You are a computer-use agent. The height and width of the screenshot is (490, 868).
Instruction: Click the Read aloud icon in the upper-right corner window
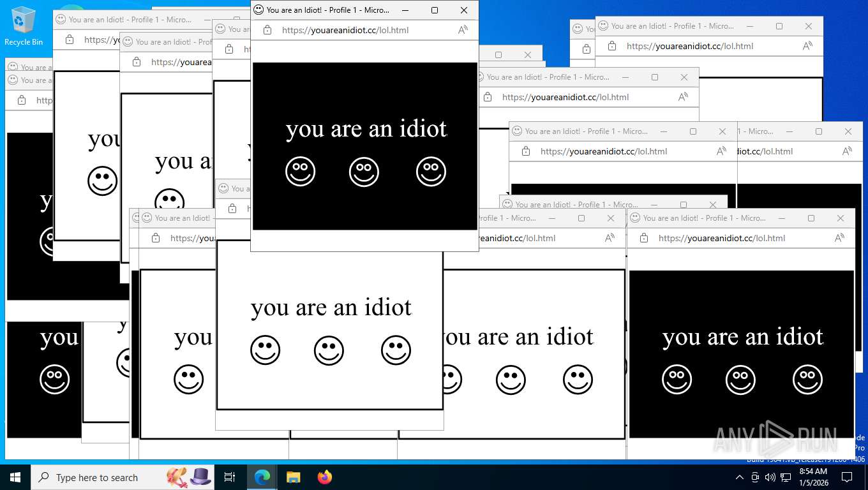(808, 46)
